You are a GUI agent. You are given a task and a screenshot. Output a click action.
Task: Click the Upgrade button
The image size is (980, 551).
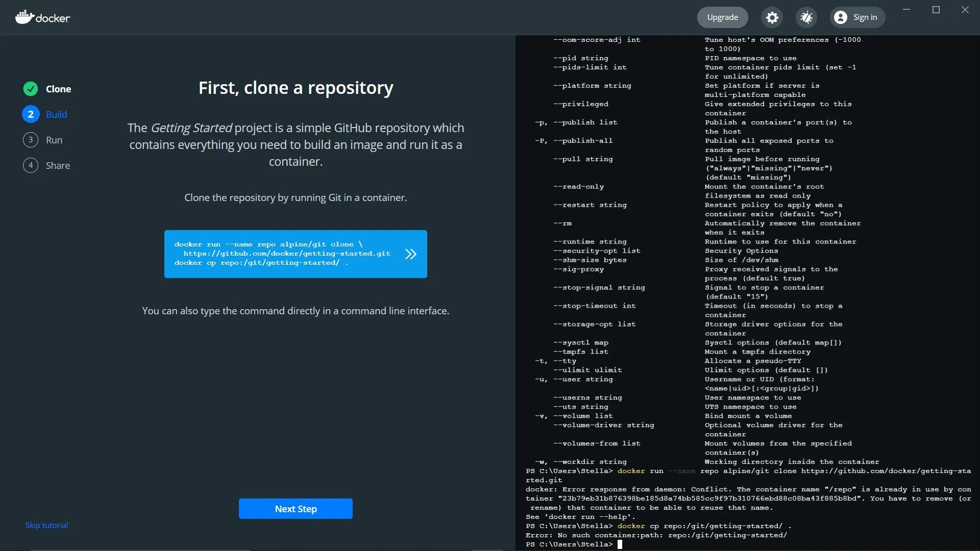pyautogui.click(x=722, y=17)
